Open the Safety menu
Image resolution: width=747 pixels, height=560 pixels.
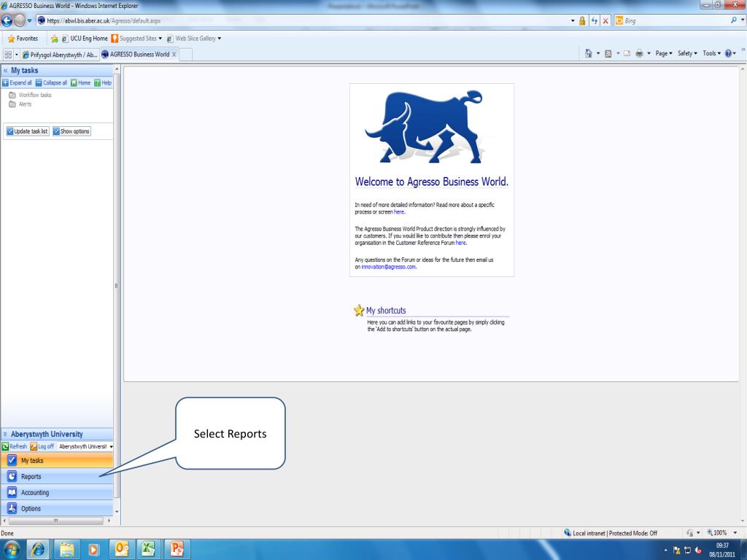click(x=687, y=53)
